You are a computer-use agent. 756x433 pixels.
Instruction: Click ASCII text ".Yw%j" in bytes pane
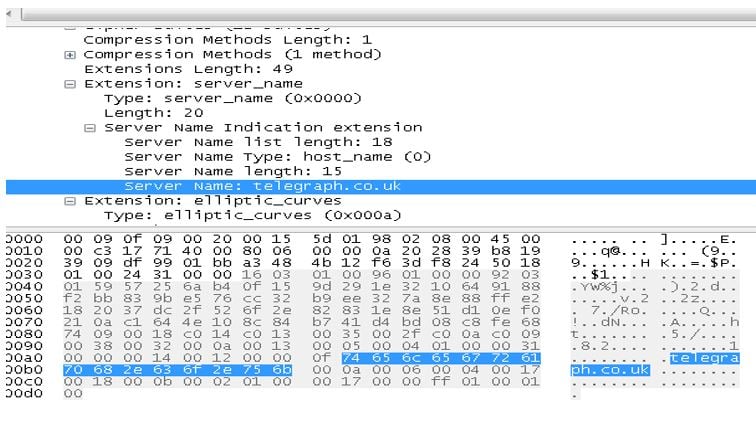click(x=595, y=287)
